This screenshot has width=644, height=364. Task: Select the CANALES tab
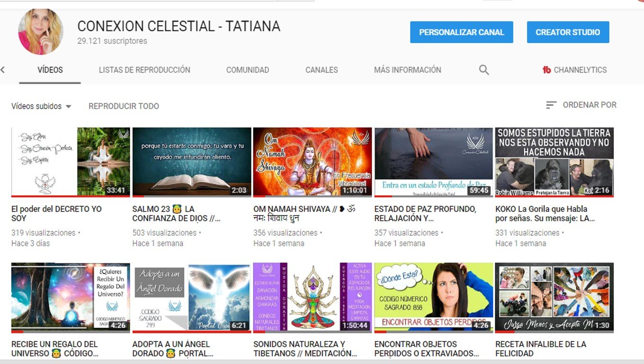pos(322,70)
